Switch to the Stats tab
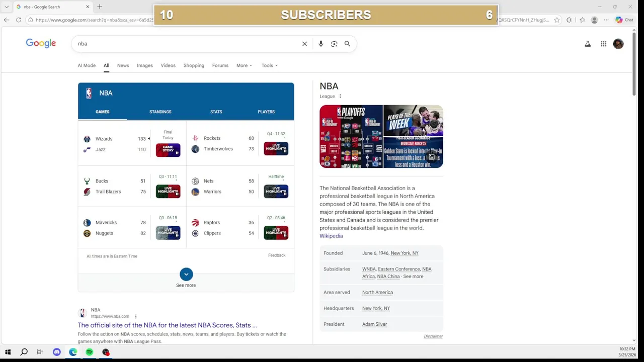 coord(216,112)
